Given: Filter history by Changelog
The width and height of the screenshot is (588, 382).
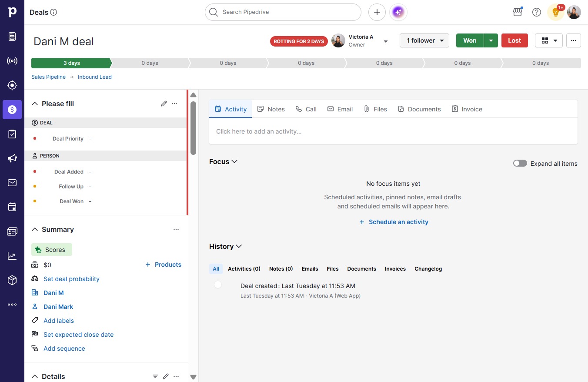Looking at the screenshot, I should pos(428,269).
